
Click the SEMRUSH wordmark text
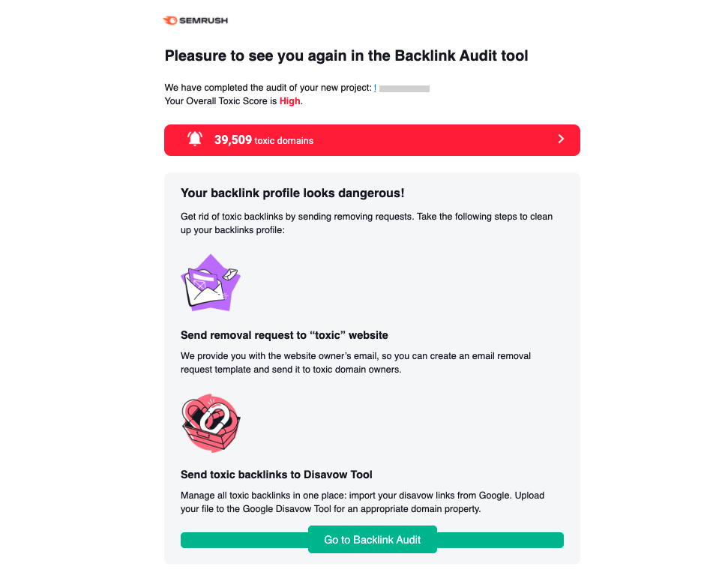(203, 20)
